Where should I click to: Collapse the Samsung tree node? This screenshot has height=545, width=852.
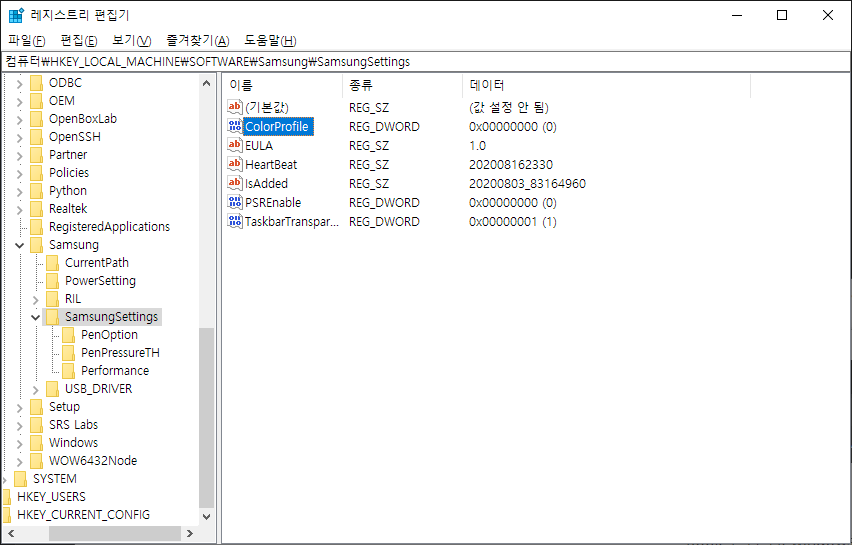(20, 245)
